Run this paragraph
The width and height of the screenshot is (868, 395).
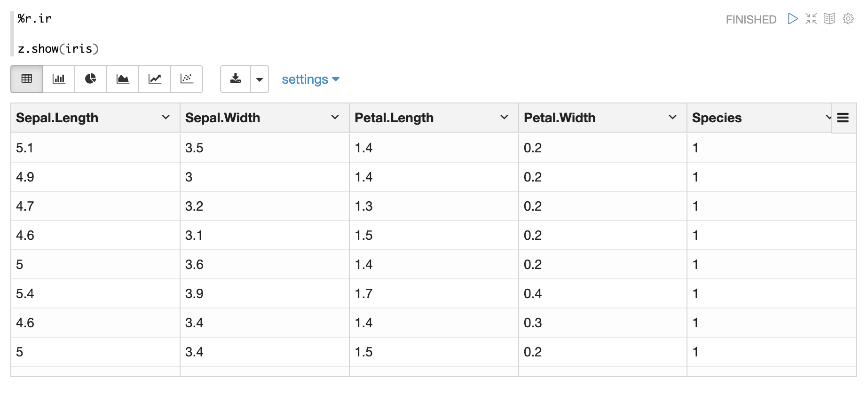tap(793, 19)
